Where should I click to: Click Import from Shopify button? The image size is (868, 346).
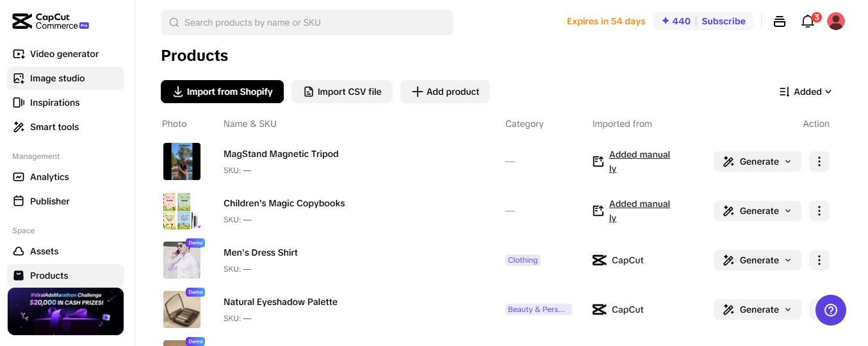coord(222,92)
